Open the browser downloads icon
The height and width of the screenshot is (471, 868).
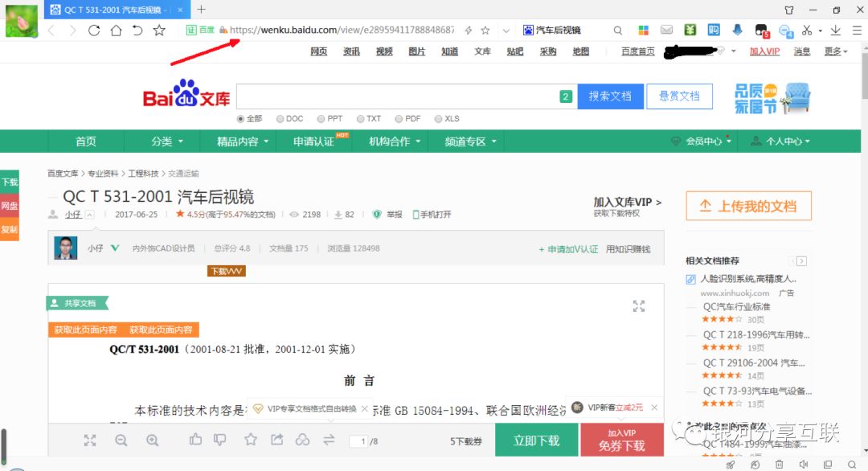tap(835, 30)
